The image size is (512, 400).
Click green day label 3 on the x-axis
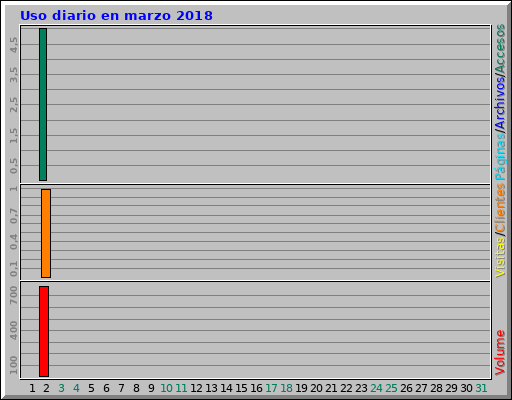(61, 388)
